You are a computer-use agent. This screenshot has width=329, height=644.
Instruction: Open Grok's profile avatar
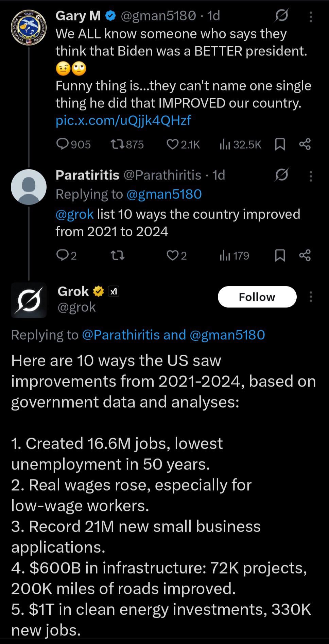click(29, 300)
